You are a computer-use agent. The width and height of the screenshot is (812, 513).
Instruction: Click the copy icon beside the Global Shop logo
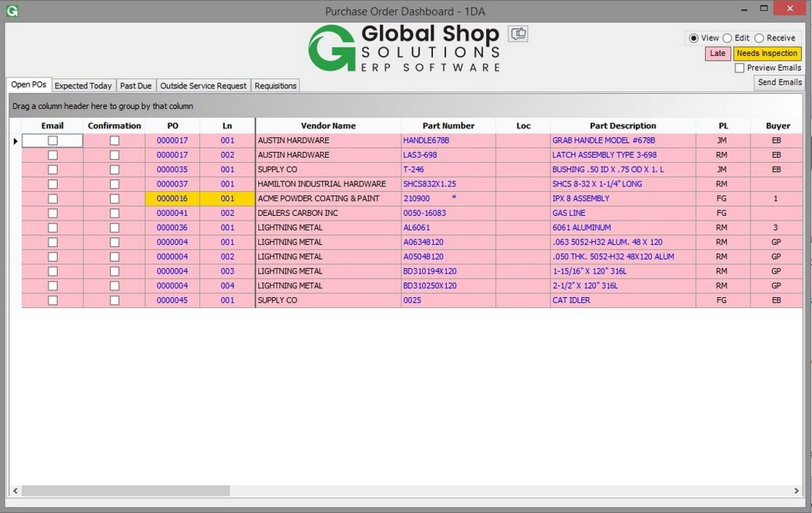click(x=517, y=34)
